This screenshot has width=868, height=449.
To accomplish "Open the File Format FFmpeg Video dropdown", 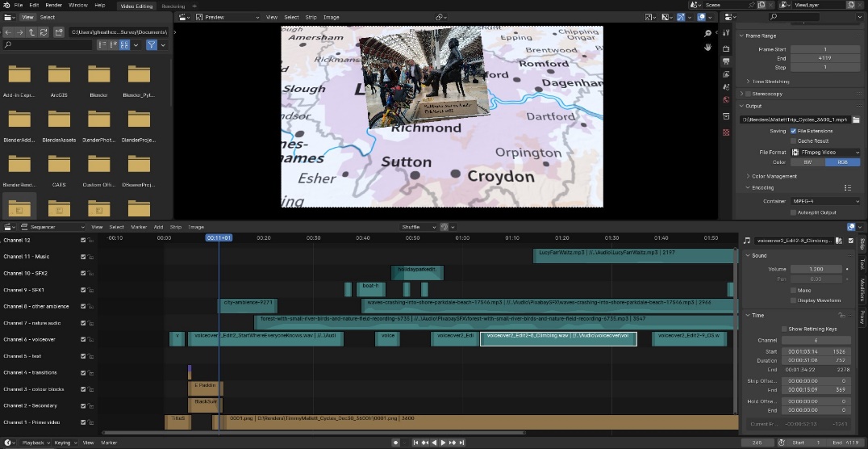I will click(825, 153).
